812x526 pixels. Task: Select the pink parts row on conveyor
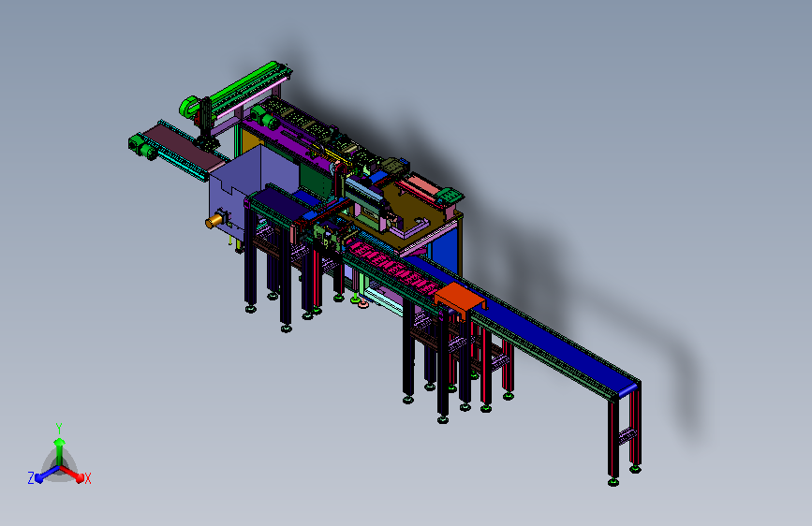tap(393, 268)
